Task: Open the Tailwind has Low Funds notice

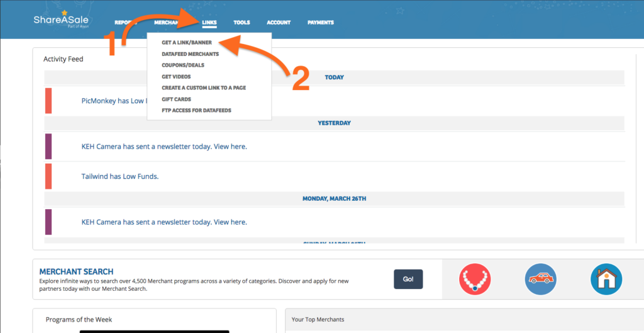Action: coord(120,176)
